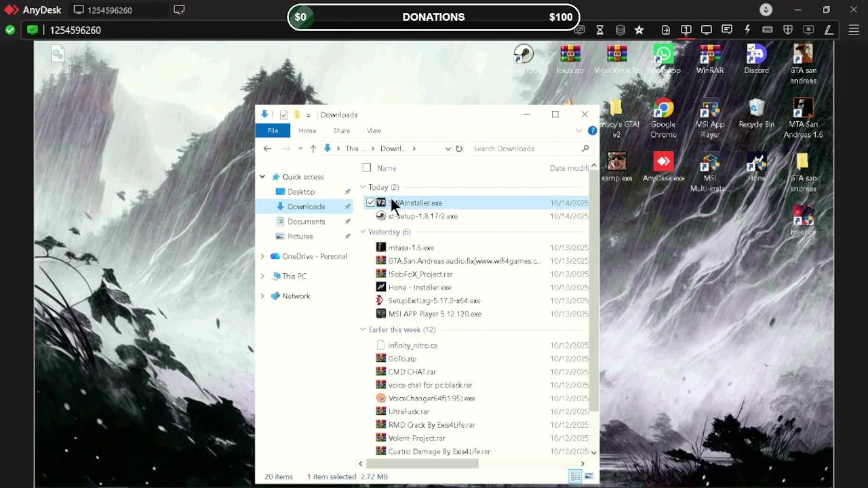Open Desktop in Quick access
868x488 pixels.
tap(301, 192)
